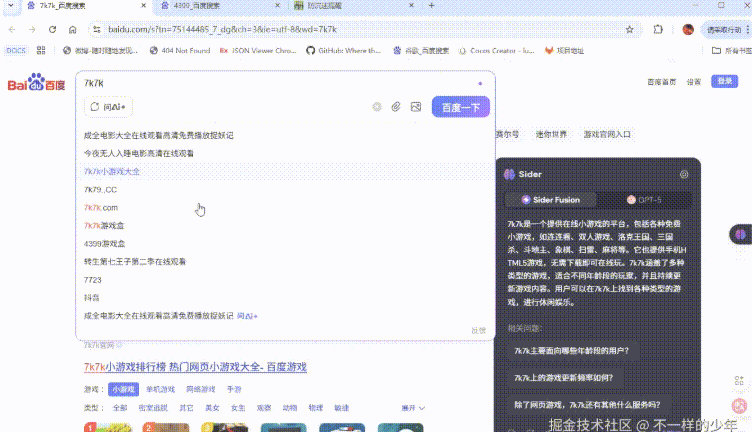Click the 问AI+ button in search box
752x432 pixels.
[x=108, y=107]
